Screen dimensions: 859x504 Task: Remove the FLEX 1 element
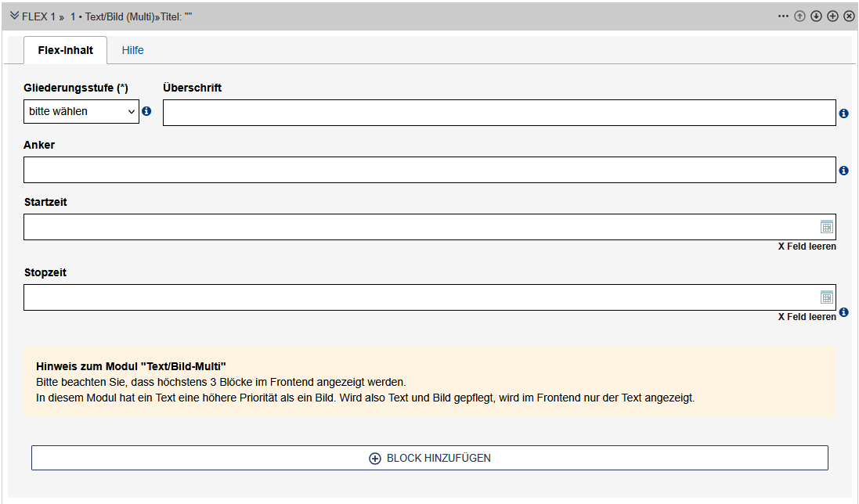(849, 16)
